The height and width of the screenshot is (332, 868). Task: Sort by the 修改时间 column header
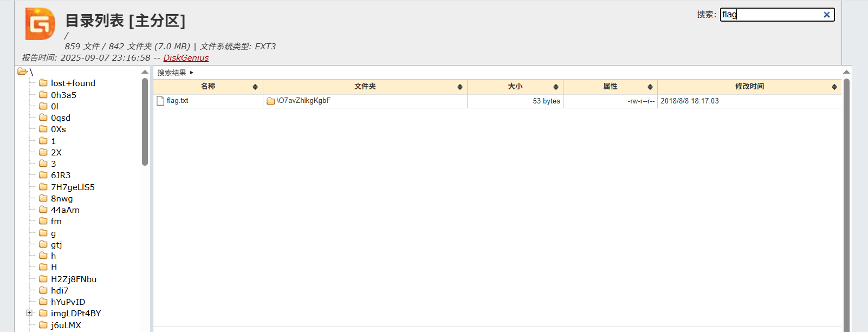pyautogui.click(x=749, y=87)
